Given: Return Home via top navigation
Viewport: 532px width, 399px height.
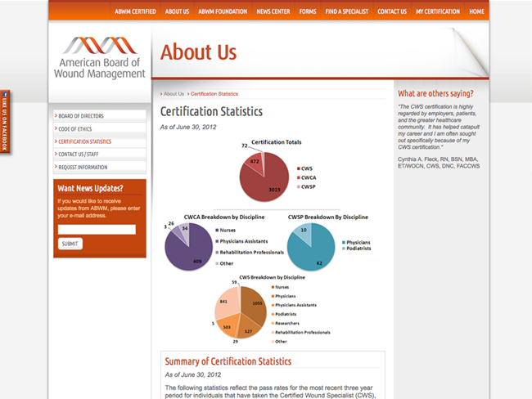Looking at the screenshot, I should point(476,11).
